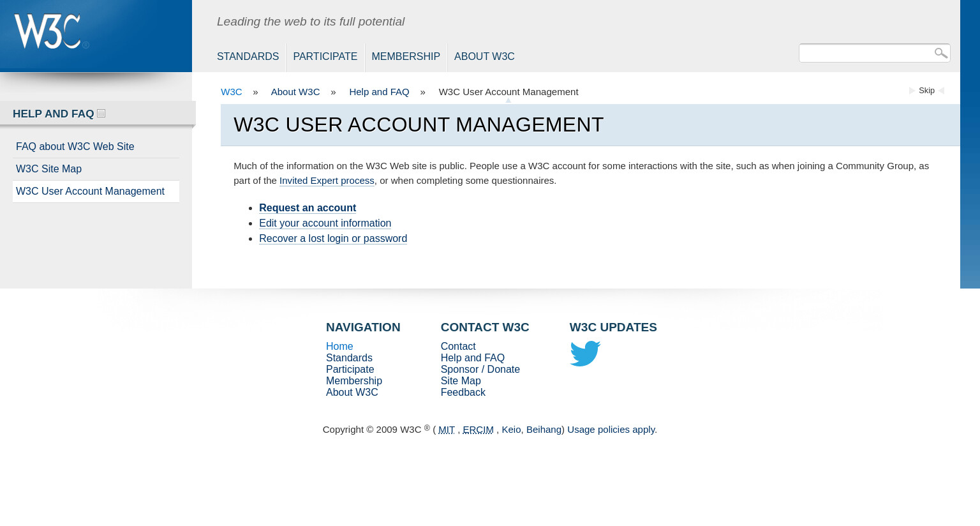Click the current breadcrumb 'W3C User Account Management'
This screenshot has height=526, width=980.
(509, 92)
